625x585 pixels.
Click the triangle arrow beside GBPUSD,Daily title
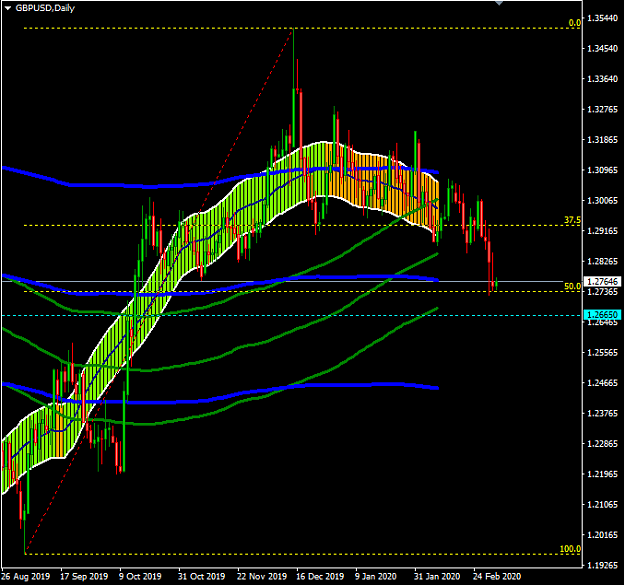[8, 8]
